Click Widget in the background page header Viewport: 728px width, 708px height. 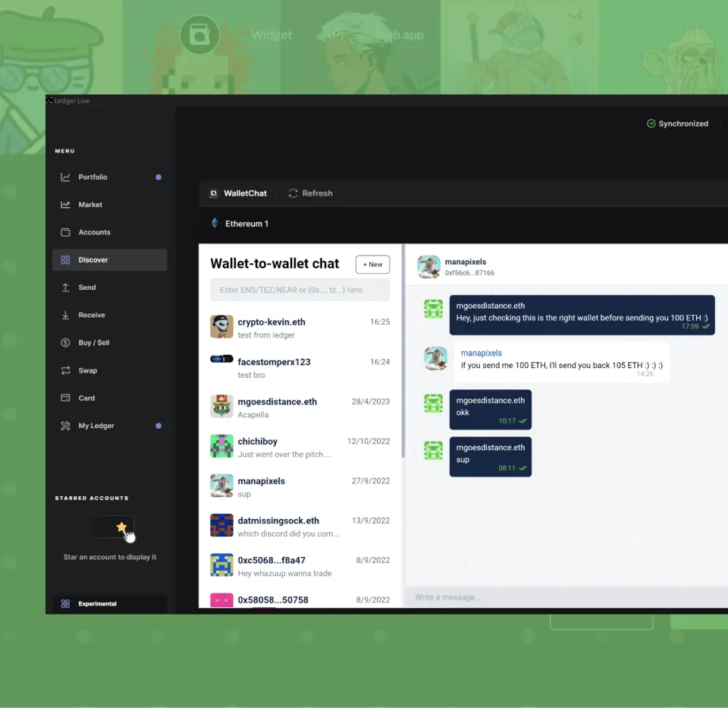point(271,35)
